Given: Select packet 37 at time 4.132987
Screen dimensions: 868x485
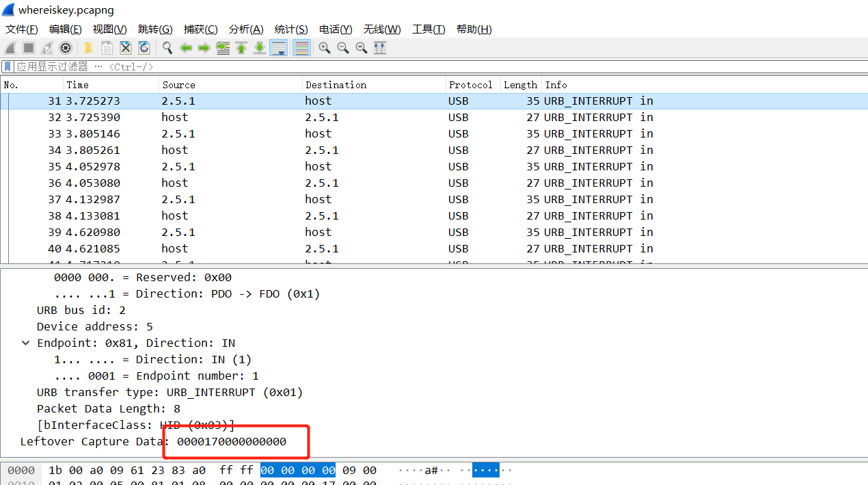Looking at the screenshot, I should [434, 199].
